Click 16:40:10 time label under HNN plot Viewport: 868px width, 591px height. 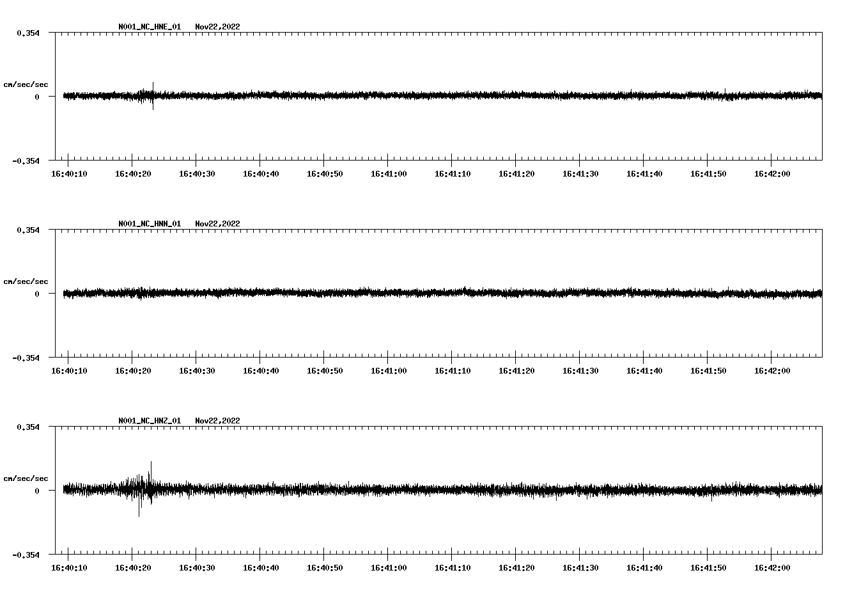[69, 371]
